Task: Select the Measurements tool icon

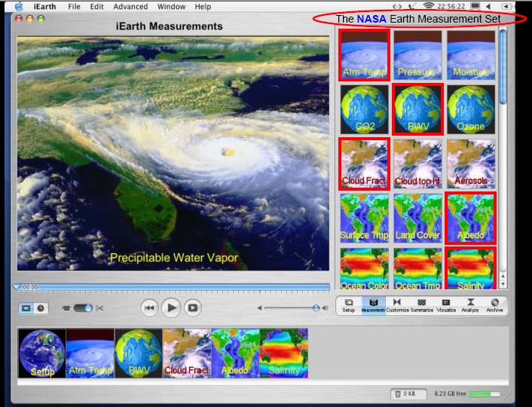Action: pyautogui.click(x=373, y=304)
